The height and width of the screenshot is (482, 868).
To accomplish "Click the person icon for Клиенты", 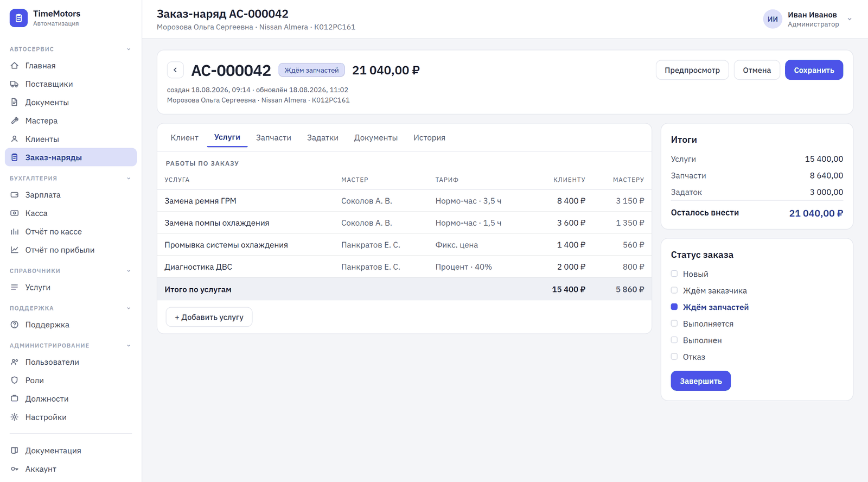I will pos(15,139).
